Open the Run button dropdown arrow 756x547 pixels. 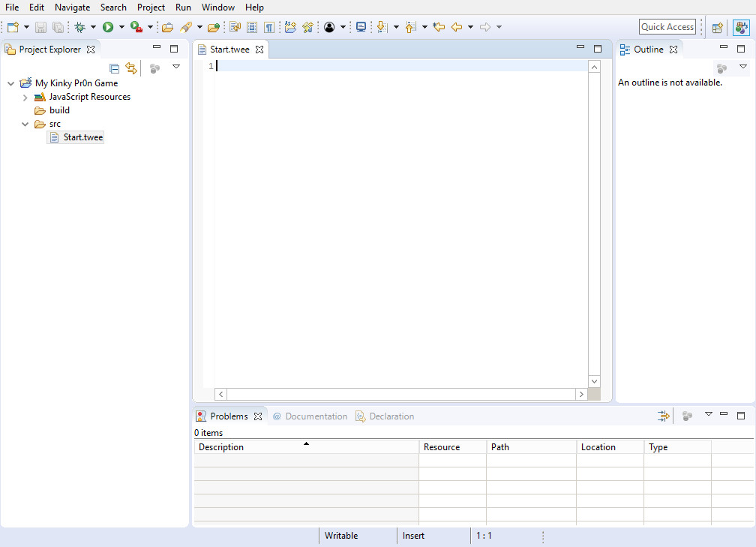(x=121, y=27)
